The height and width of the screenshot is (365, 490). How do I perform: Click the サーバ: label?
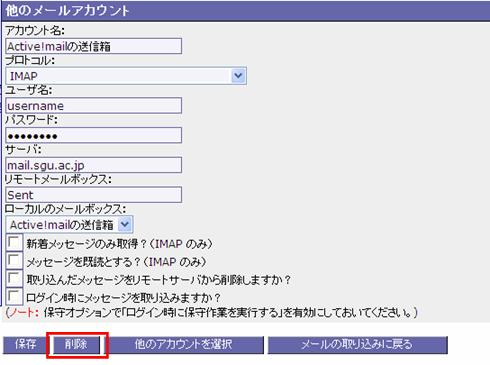point(23,149)
